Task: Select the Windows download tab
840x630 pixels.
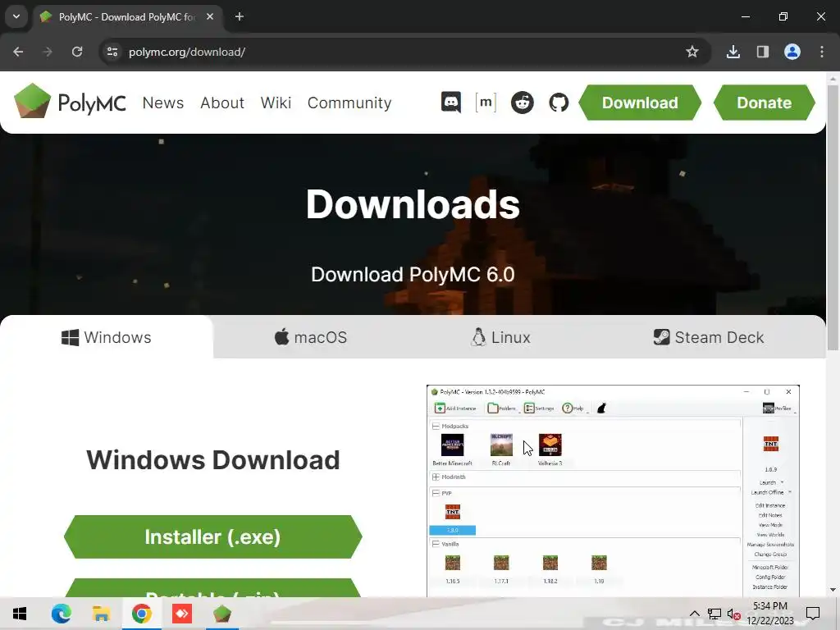Action: (106, 337)
